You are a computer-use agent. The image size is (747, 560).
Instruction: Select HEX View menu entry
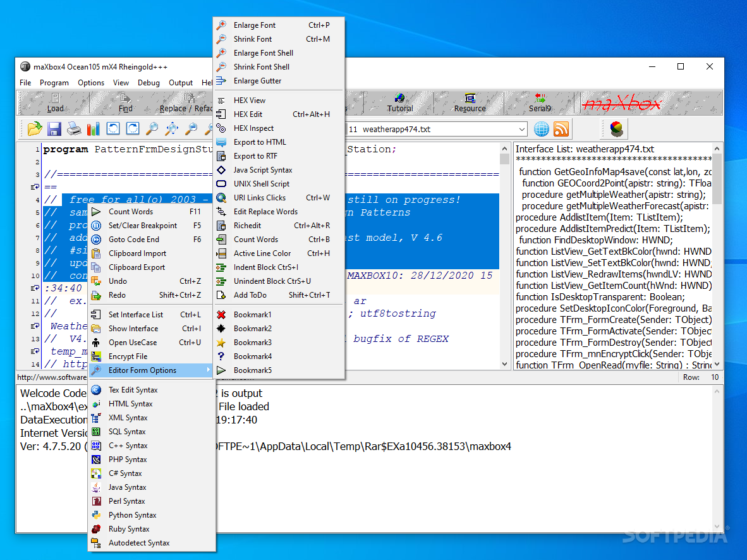click(279, 100)
